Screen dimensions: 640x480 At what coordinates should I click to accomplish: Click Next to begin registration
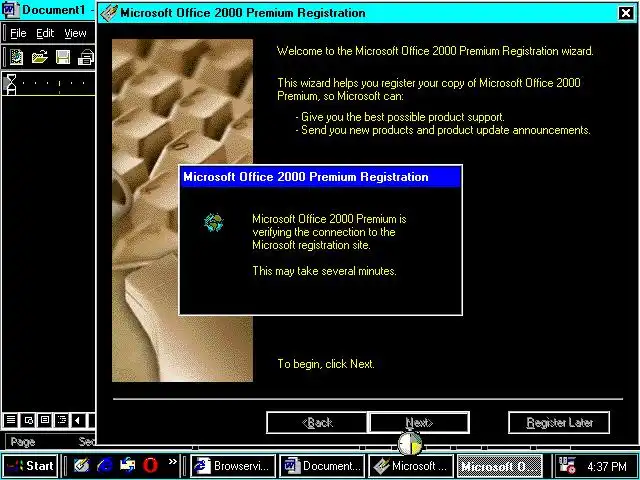click(x=419, y=422)
